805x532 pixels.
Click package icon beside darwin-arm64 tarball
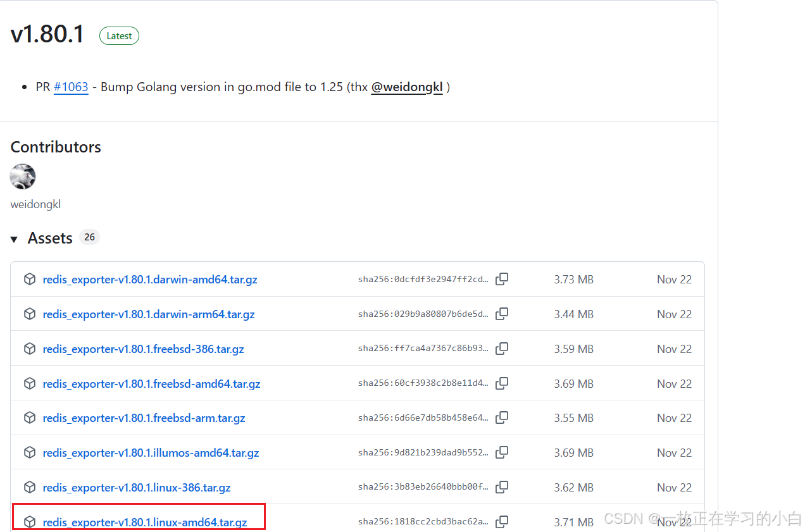[30, 314]
